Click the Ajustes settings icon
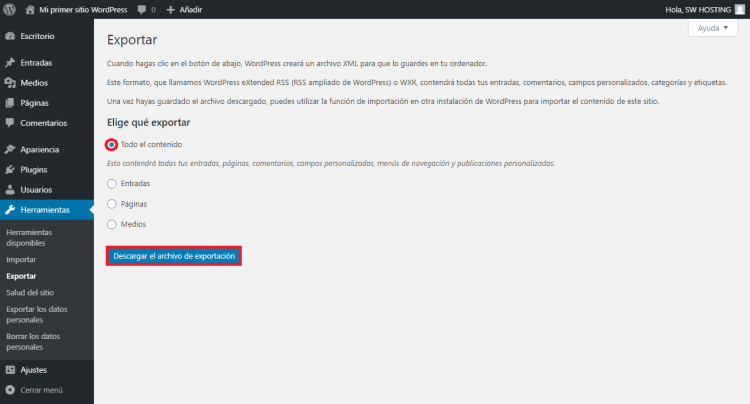Screen dimensions: 750x404 click(x=10, y=370)
